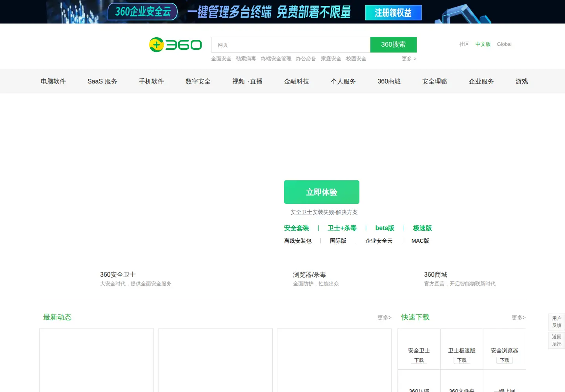Focus the 网页 search input field
Screen dimensions: 565x392
(291, 45)
